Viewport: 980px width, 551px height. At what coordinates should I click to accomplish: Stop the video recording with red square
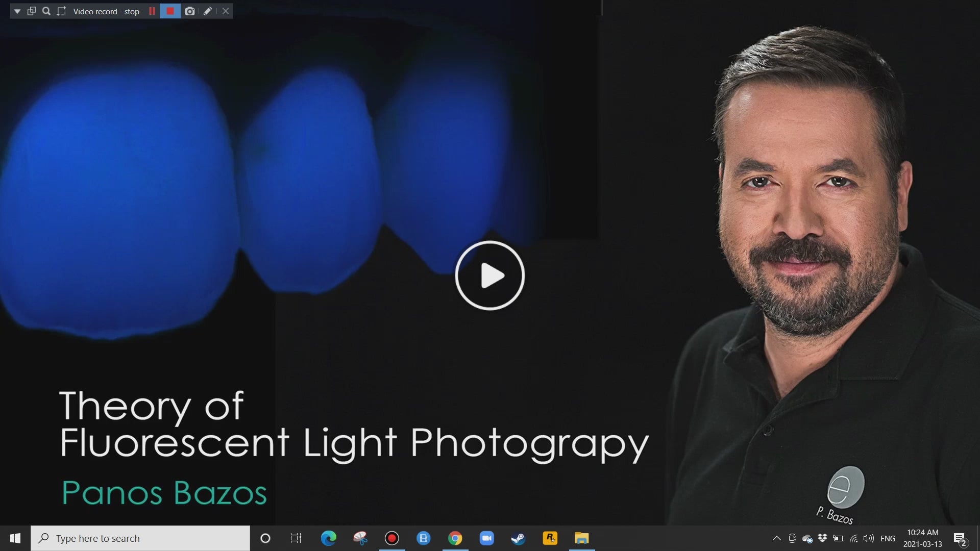tap(170, 11)
